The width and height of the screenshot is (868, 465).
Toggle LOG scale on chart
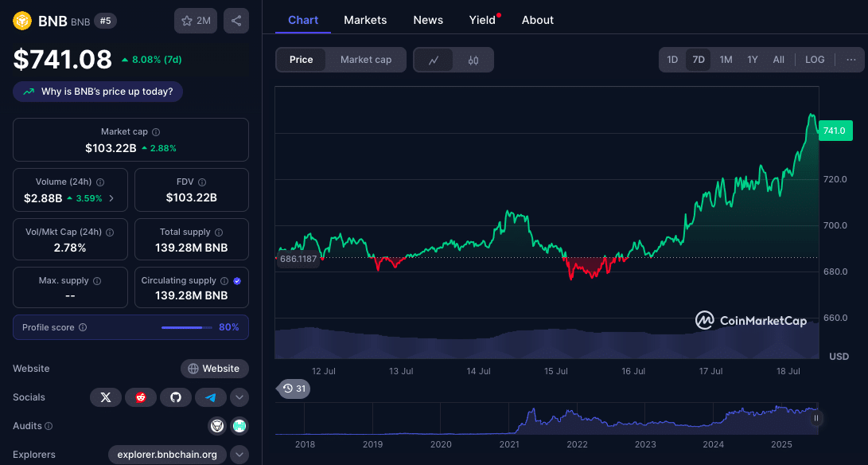(815, 60)
